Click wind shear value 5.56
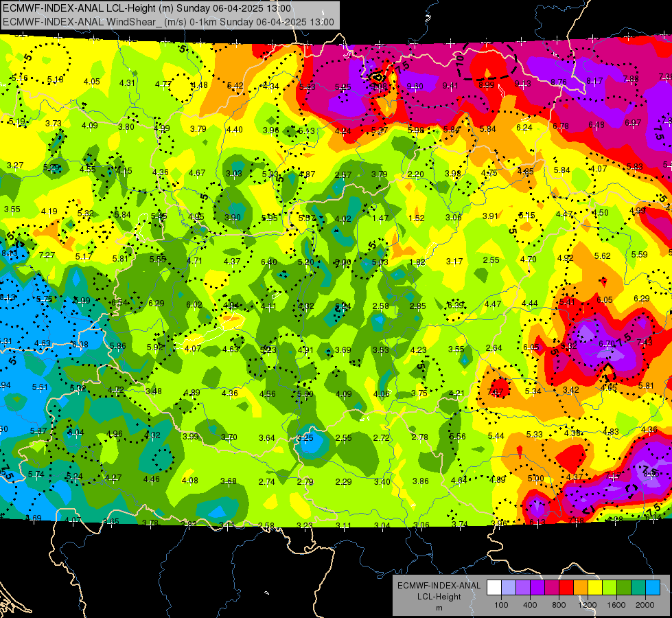This screenshot has width=672, height=618. (x=457, y=436)
